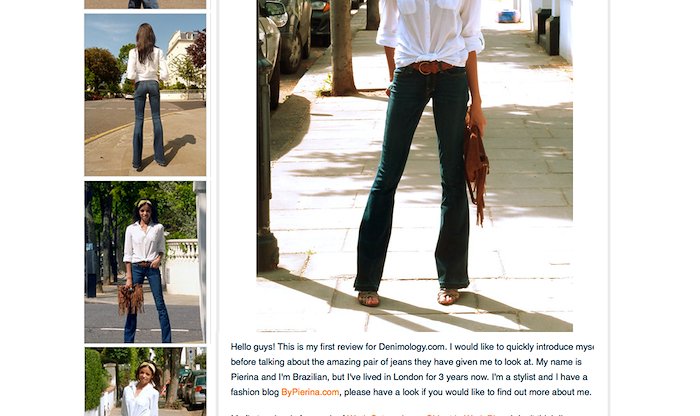The image size is (700, 416).
Task: Click the last cut-off orange link at page bottom
Action: 480,414
